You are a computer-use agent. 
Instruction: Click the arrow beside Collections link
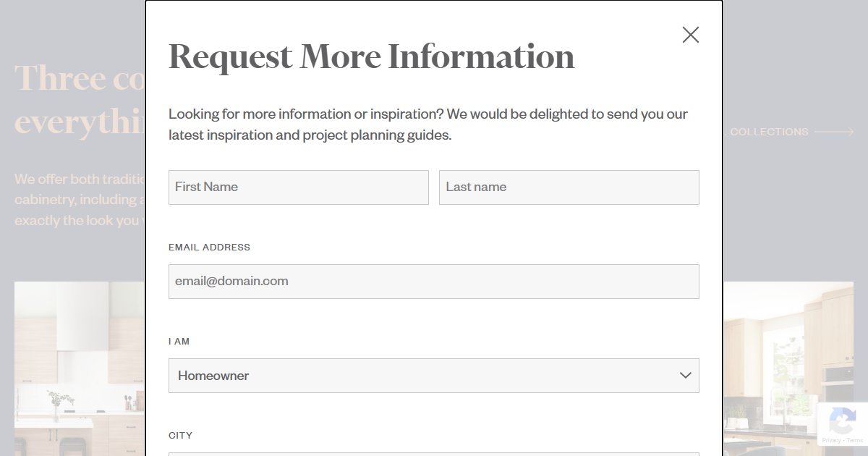(834, 132)
